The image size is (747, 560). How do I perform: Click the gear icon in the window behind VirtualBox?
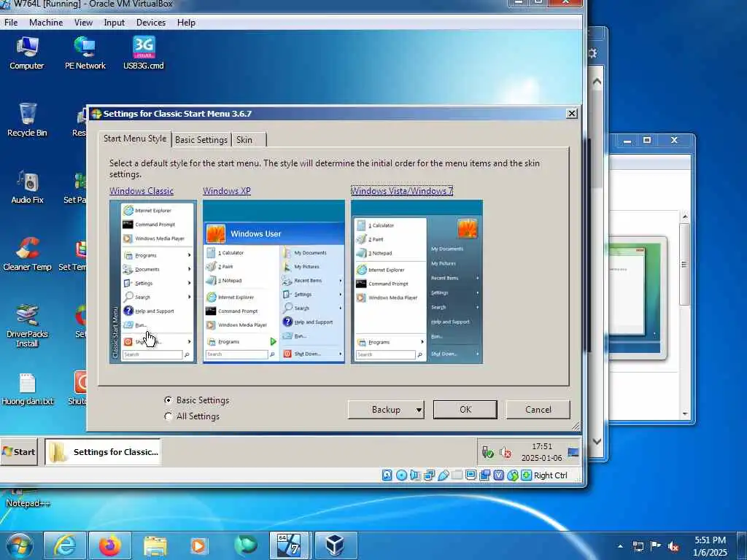tap(592, 52)
